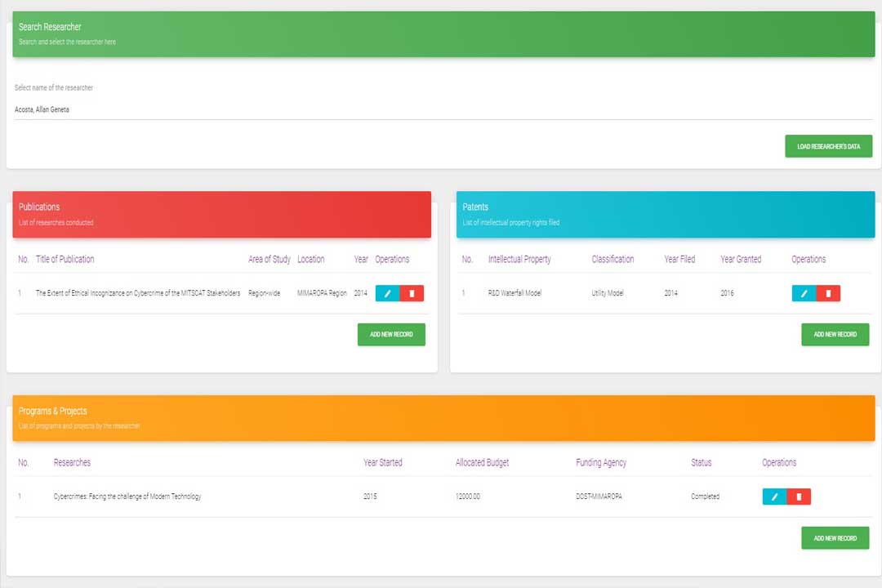Screen dimensions: 882x588
Task: Click the Year Granted column header
Action: tap(740, 259)
